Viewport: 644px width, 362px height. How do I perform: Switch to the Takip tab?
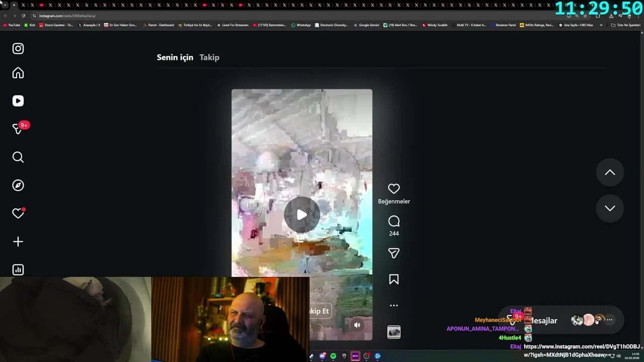point(209,57)
